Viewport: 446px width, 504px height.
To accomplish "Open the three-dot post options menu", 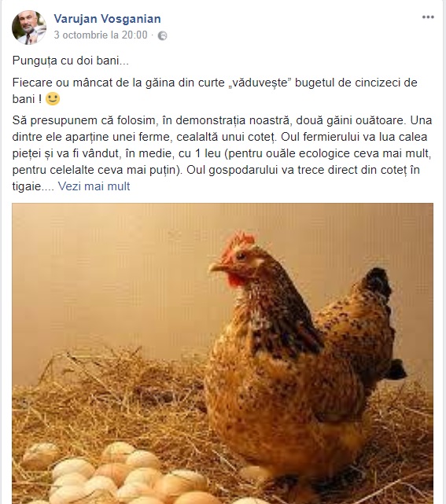I will pos(428,17).
